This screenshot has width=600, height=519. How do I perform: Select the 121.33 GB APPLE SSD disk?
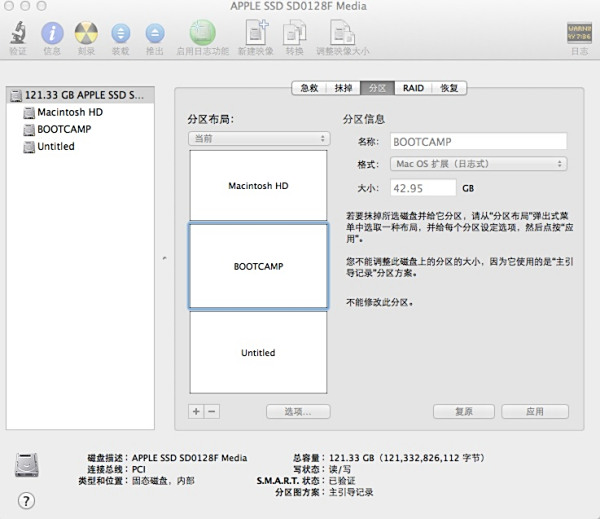(80, 95)
